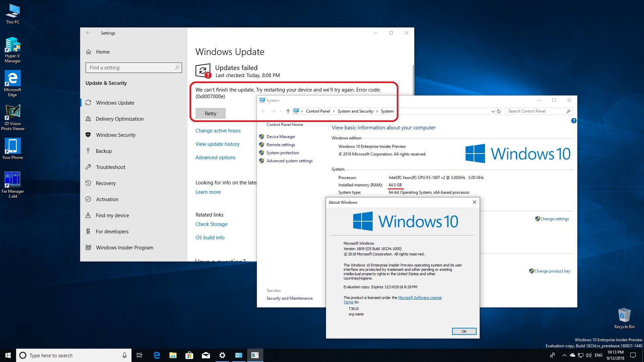The image size is (644, 362).
Task: Open OneDrive cloud tray icon
Action: point(572,355)
